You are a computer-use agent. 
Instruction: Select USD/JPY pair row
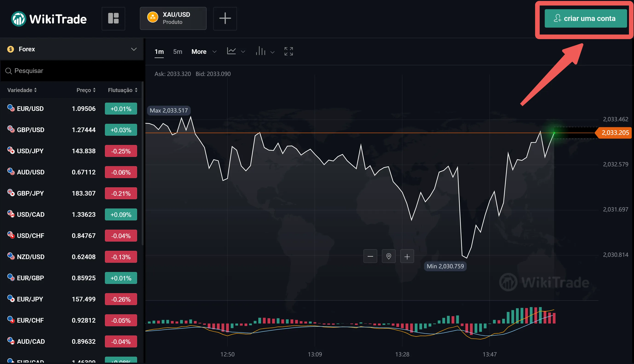coord(72,151)
